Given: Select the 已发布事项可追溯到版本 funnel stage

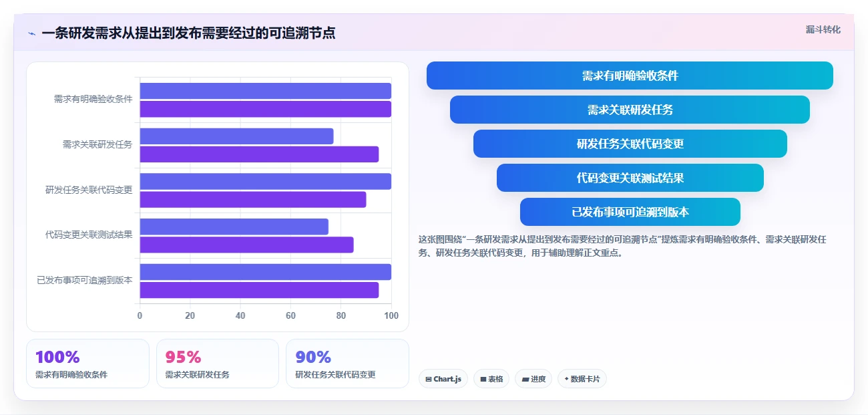Looking at the screenshot, I should pos(630,212).
